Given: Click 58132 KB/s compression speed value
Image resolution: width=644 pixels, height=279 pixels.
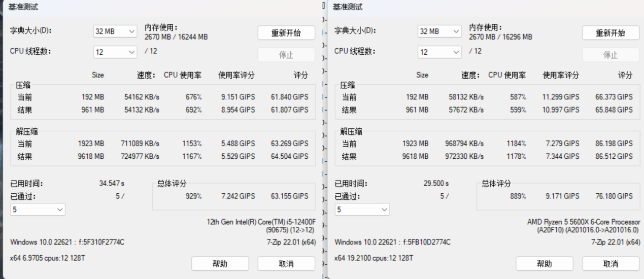Looking at the screenshot, I should (x=466, y=97).
